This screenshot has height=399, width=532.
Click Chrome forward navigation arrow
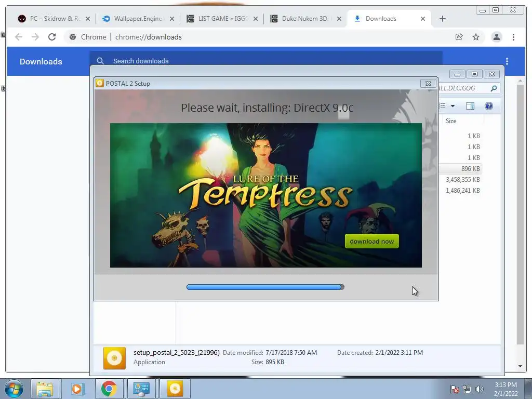[35, 37]
